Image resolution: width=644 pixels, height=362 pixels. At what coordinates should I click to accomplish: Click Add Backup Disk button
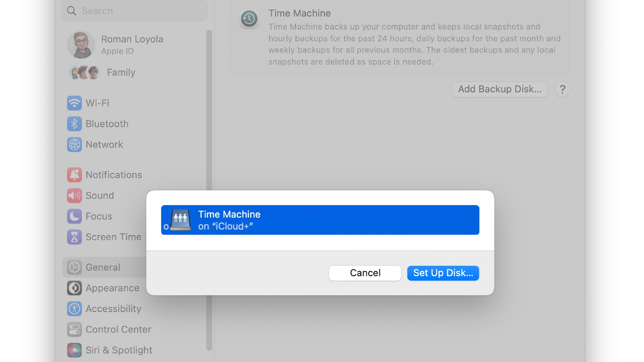(499, 89)
